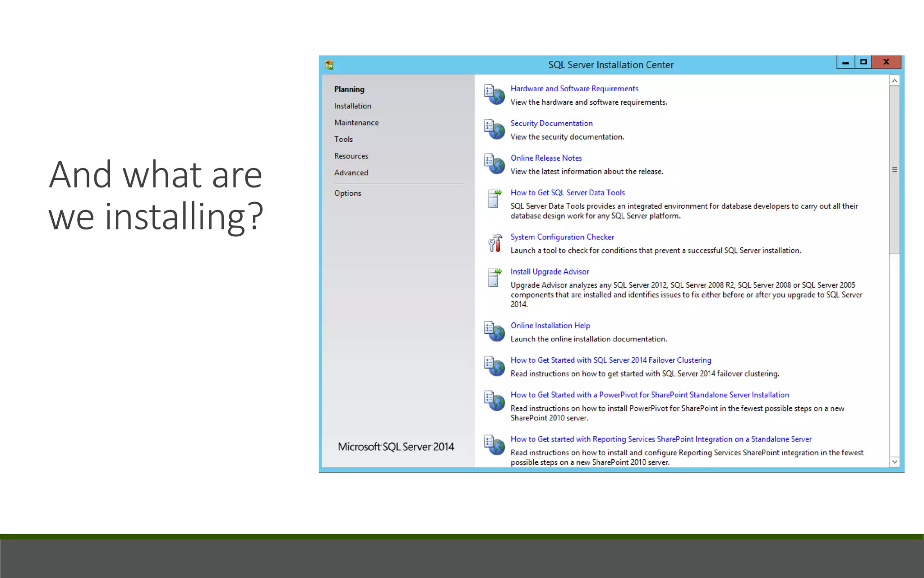Click the SQL Server setup title bar icon

329,65
